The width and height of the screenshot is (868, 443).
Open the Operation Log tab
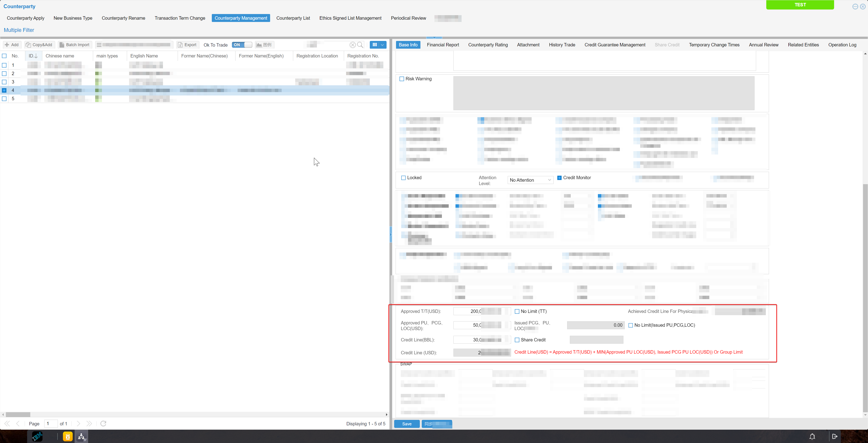coord(842,45)
